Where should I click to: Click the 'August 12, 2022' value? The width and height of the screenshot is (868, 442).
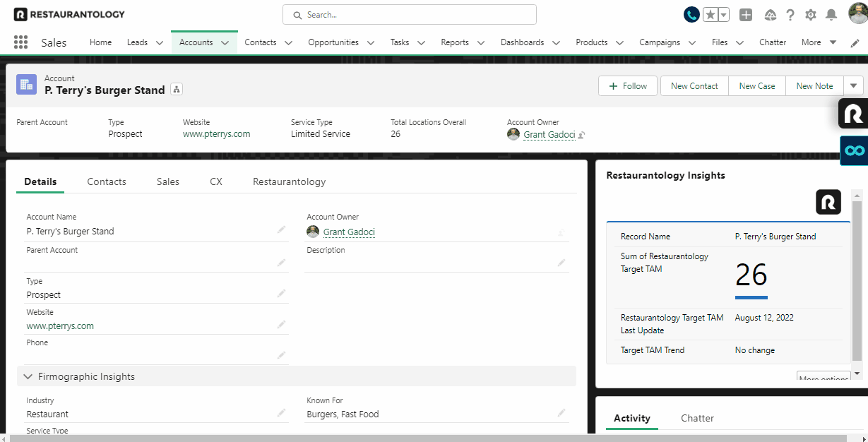pos(764,318)
